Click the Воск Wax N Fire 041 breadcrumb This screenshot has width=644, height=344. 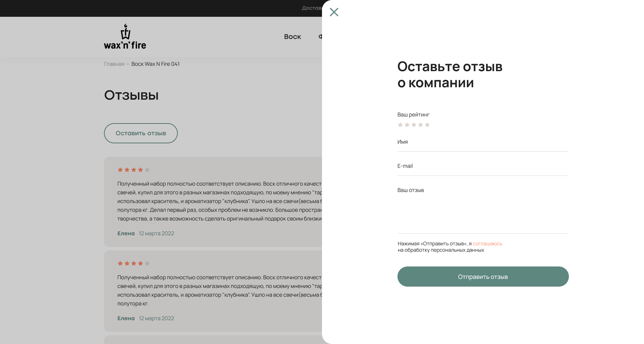tap(155, 64)
